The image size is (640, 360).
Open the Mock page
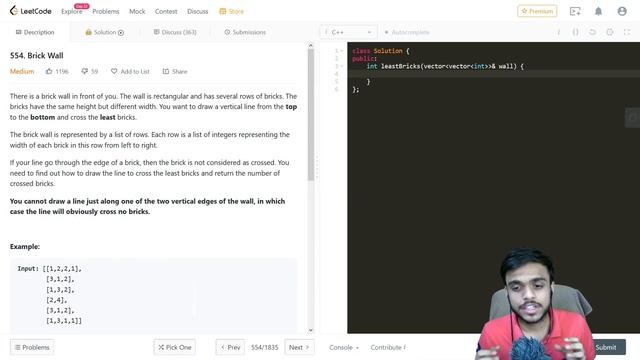click(137, 11)
